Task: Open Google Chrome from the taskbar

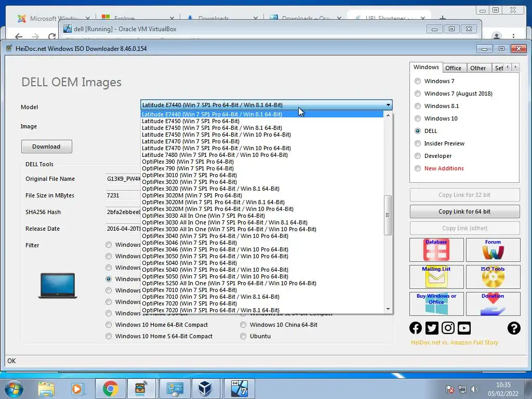Action: 110,389
